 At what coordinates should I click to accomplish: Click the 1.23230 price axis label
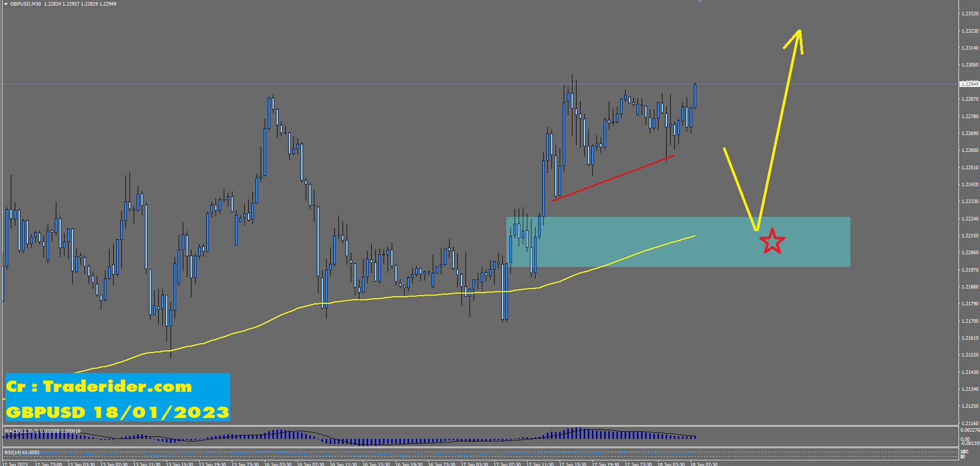pyautogui.click(x=970, y=31)
